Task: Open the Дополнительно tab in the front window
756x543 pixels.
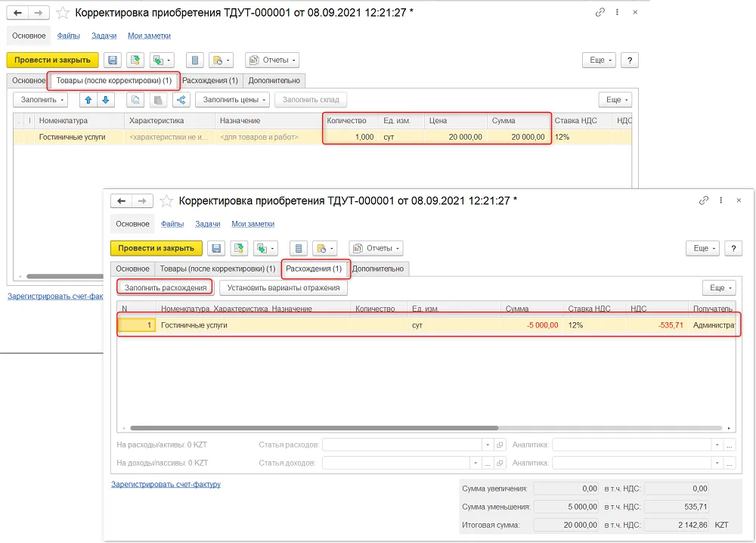Action: click(378, 268)
